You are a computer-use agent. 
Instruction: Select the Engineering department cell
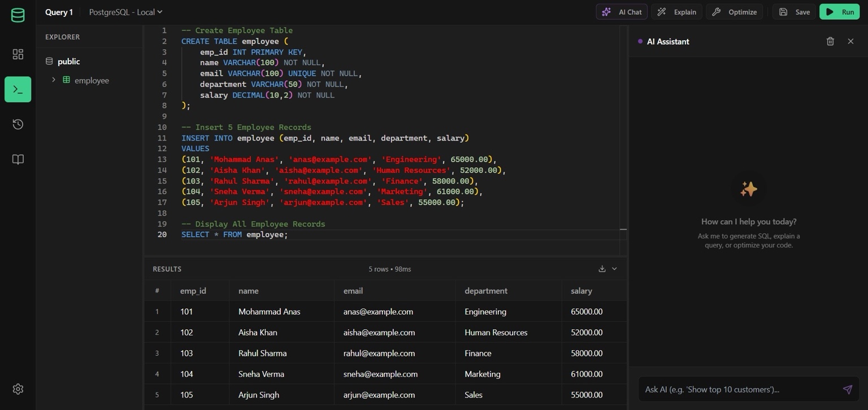click(x=509, y=312)
